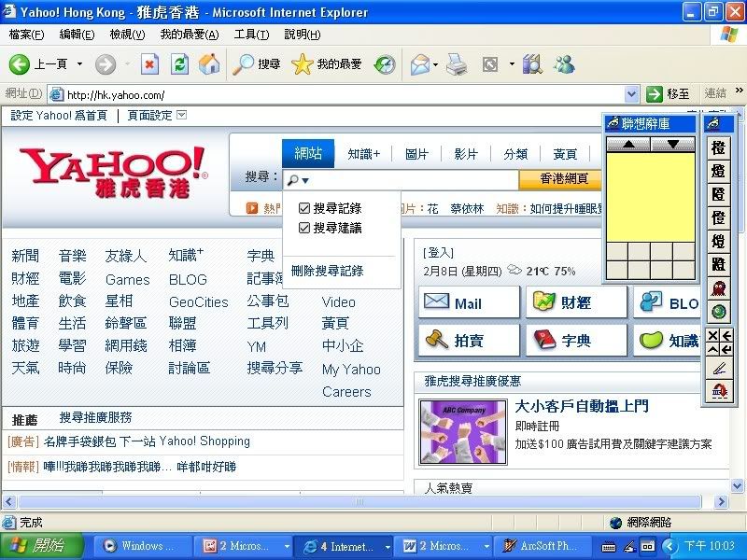The width and height of the screenshot is (747, 560).
Task: Show hidden system tray icons arrow
Action: pyautogui.click(x=669, y=546)
